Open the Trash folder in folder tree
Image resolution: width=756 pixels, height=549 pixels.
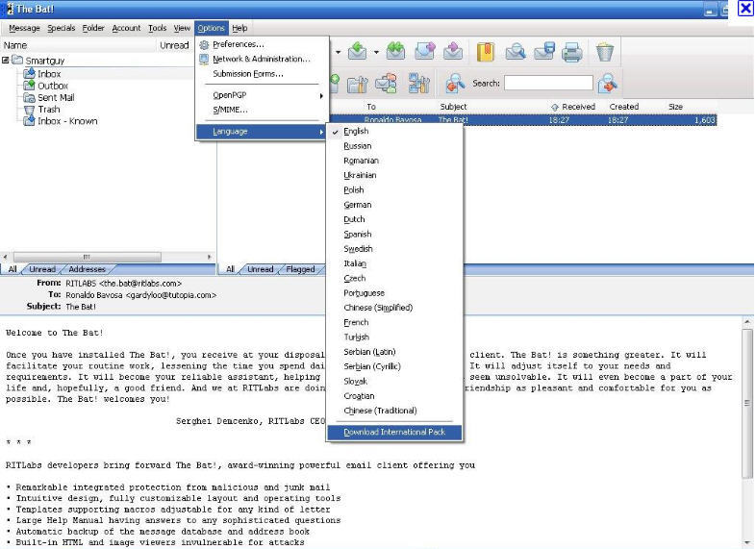click(x=48, y=110)
